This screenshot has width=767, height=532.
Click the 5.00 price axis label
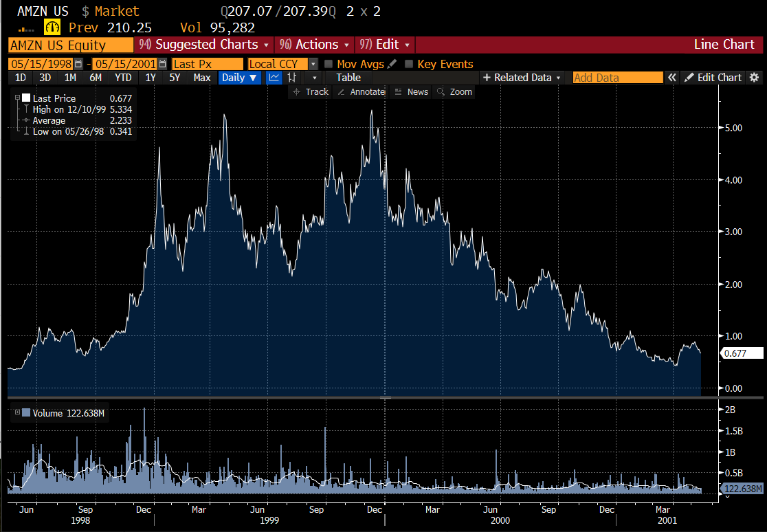coord(733,128)
